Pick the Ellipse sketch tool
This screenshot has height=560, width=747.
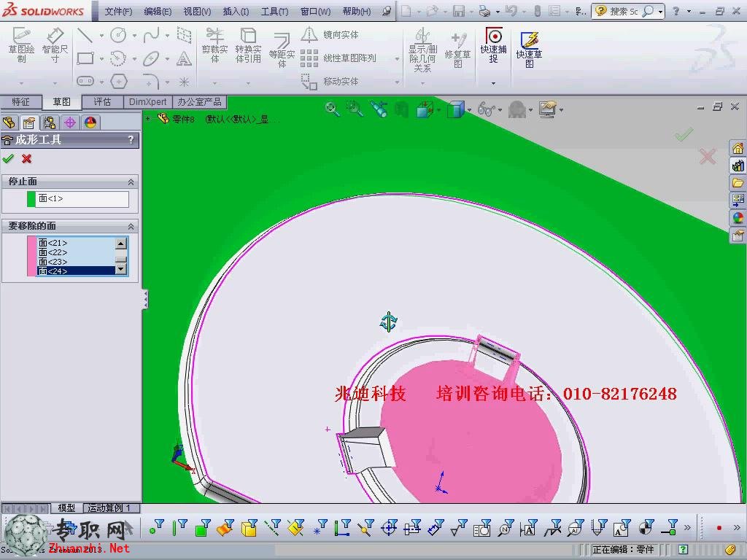click(x=151, y=58)
